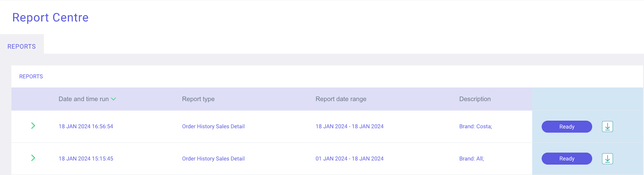Toggle sort arrow on Date and time run
Image resolution: width=644 pixels, height=175 pixels.
tap(114, 99)
